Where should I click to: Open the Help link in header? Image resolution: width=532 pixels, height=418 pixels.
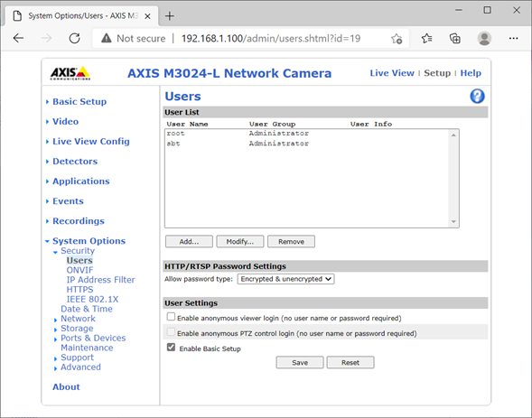pyautogui.click(x=471, y=73)
